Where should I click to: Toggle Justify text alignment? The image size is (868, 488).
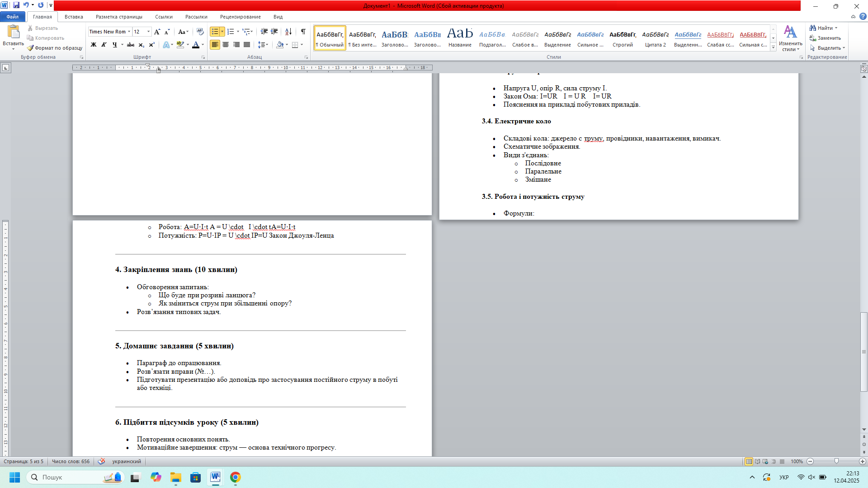click(x=247, y=45)
